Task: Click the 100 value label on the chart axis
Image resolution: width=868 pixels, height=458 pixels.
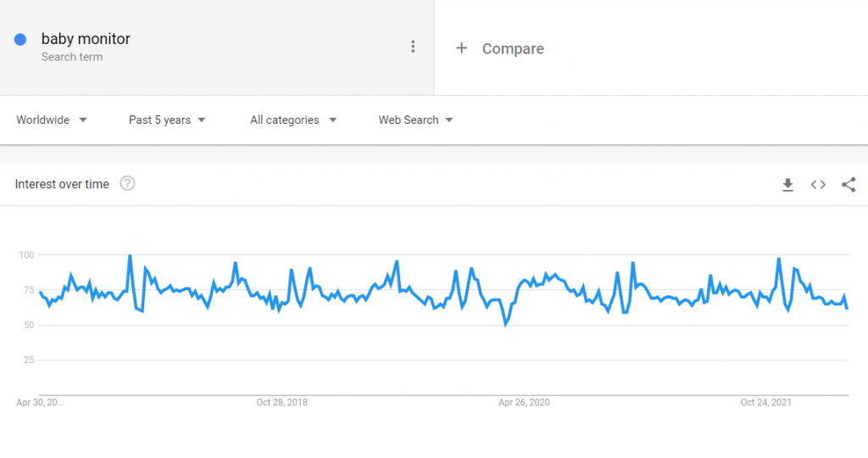Action: 25,254
